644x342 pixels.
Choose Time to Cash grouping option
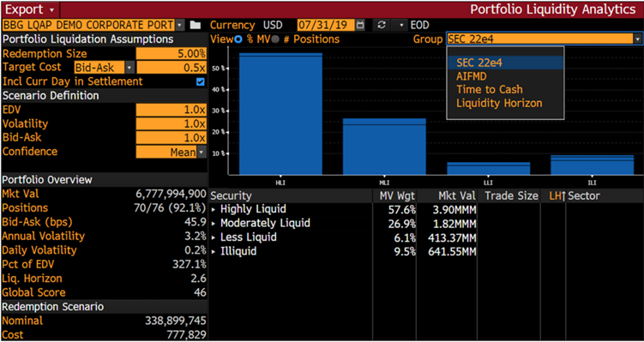505,89
